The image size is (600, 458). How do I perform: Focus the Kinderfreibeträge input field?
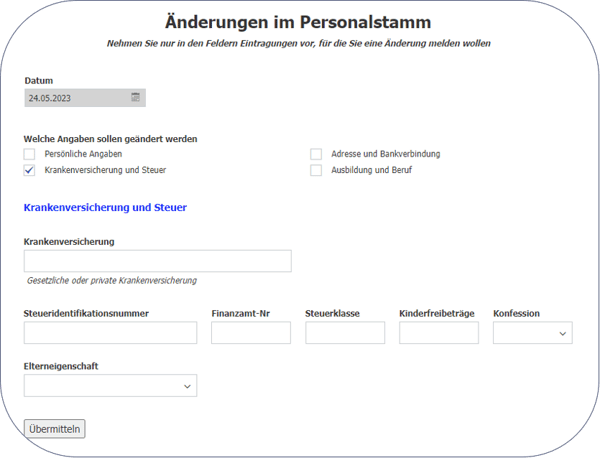(x=438, y=333)
